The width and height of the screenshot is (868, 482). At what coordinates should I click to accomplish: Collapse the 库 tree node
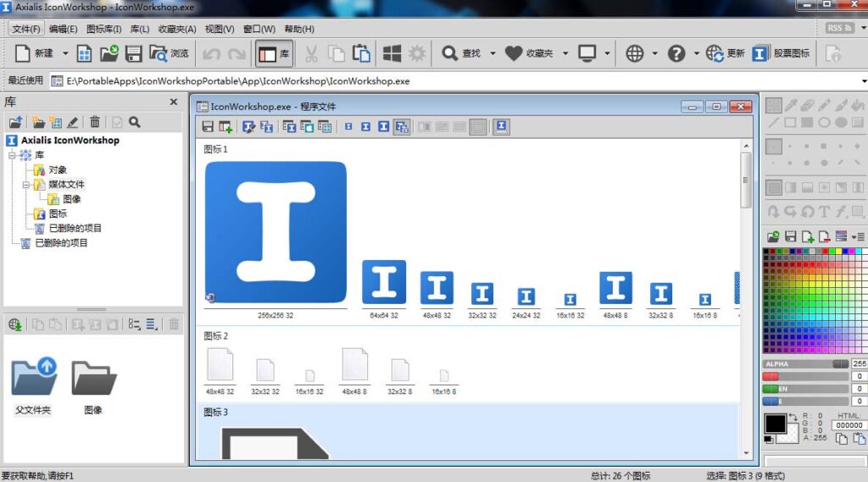(12, 156)
